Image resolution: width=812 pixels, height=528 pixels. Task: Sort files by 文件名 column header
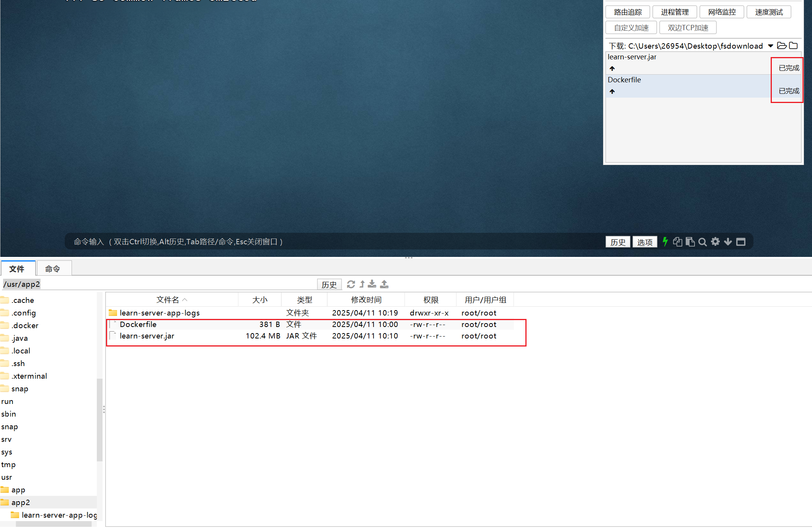[168, 300]
